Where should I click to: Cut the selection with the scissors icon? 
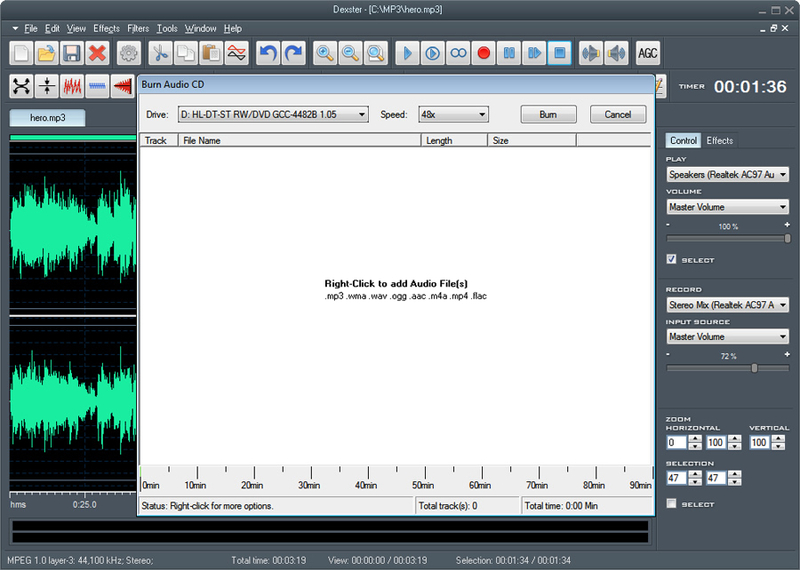[x=160, y=53]
